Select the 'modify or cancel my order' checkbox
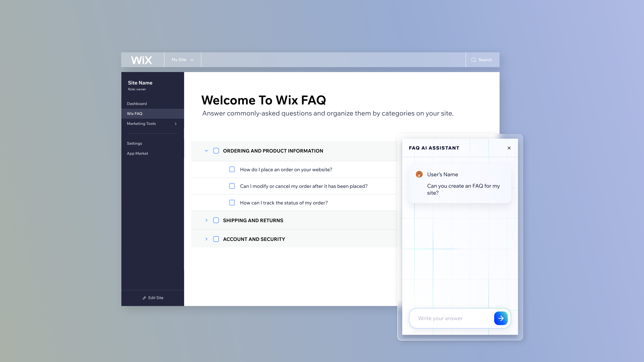The width and height of the screenshot is (644, 362). pyautogui.click(x=232, y=186)
